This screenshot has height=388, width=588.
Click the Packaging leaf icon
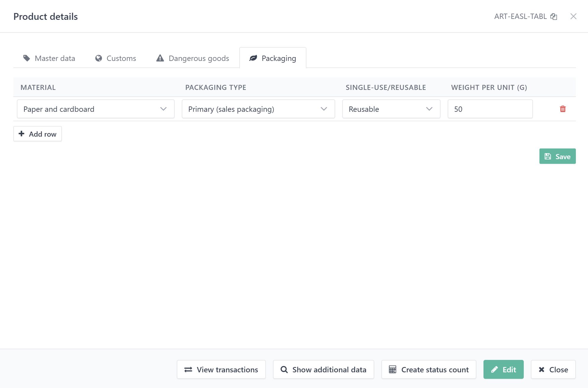click(x=253, y=58)
